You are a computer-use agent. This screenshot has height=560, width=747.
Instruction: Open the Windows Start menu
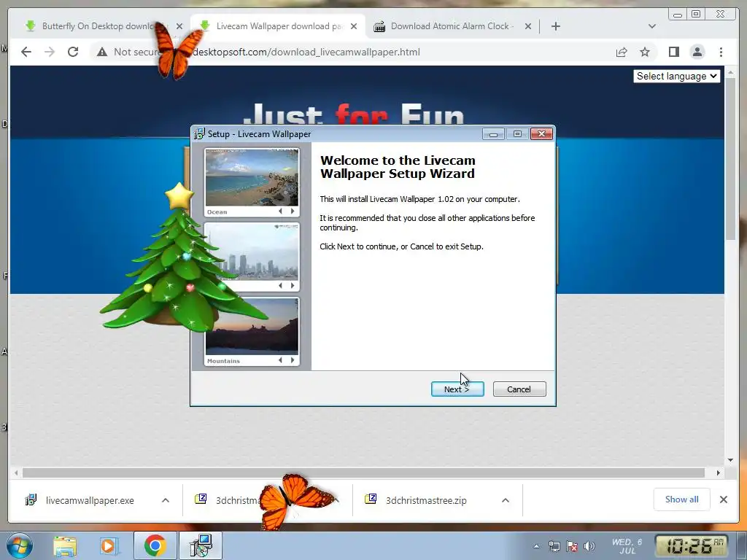[x=18, y=545]
